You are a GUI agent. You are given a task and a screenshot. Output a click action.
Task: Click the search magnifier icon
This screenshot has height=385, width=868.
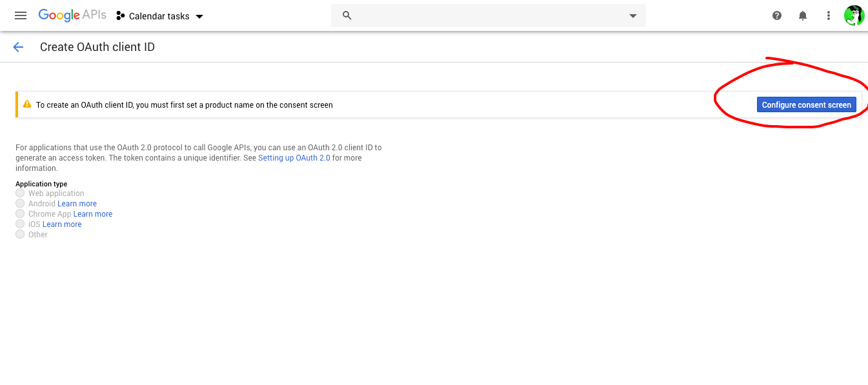(x=347, y=15)
